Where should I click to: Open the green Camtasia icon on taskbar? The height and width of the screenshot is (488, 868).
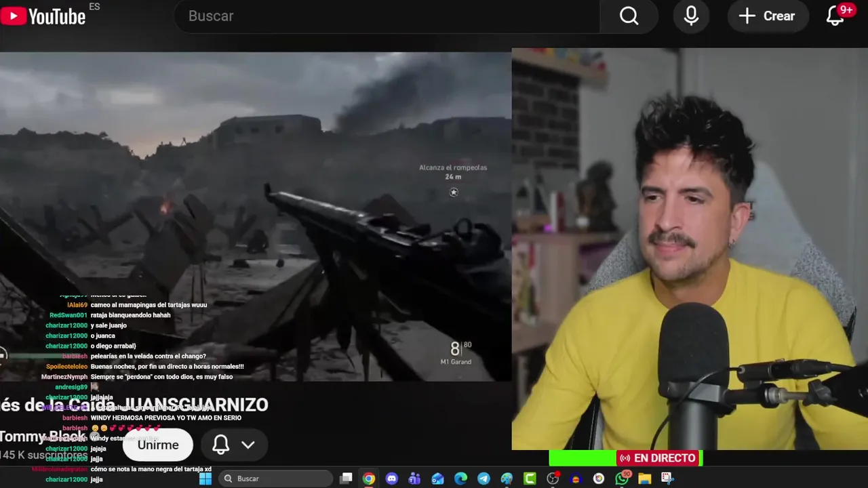[530, 479]
